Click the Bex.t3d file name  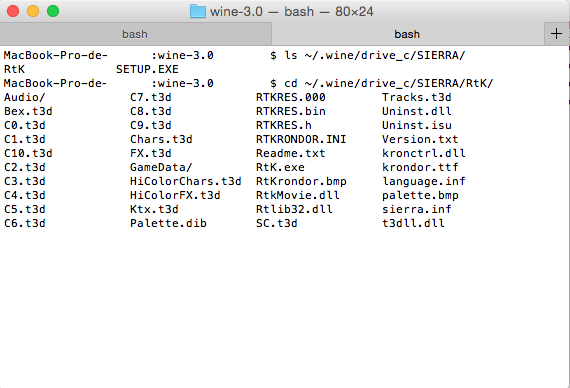tap(28, 111)
